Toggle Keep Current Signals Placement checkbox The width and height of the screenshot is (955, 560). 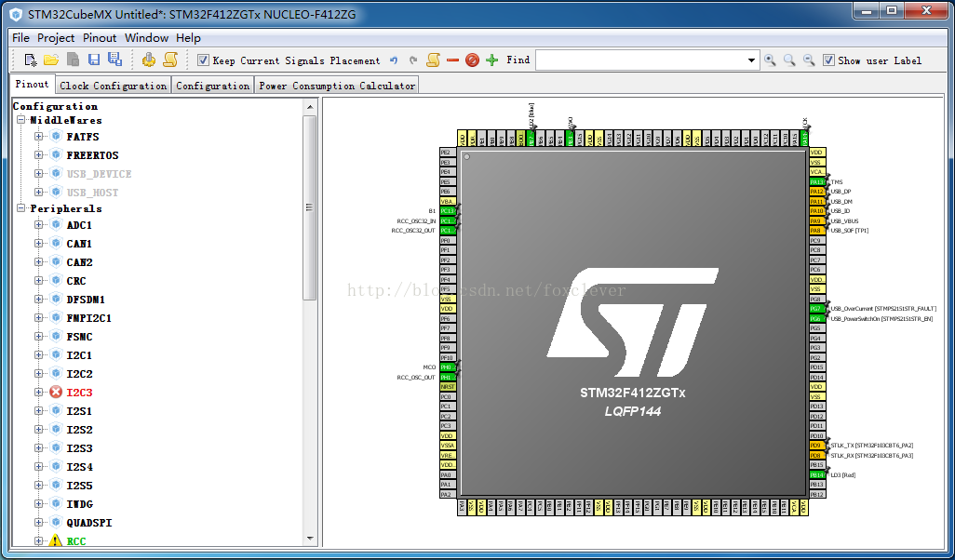click(204, 60)
